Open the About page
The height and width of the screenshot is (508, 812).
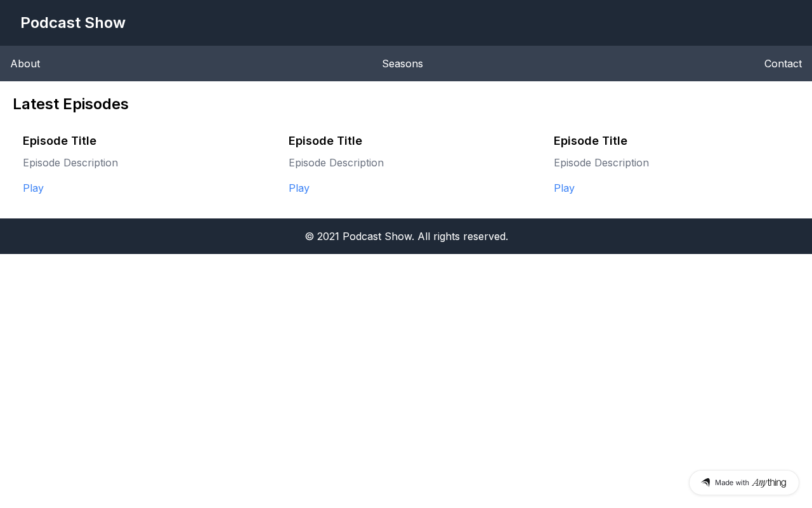25,63
